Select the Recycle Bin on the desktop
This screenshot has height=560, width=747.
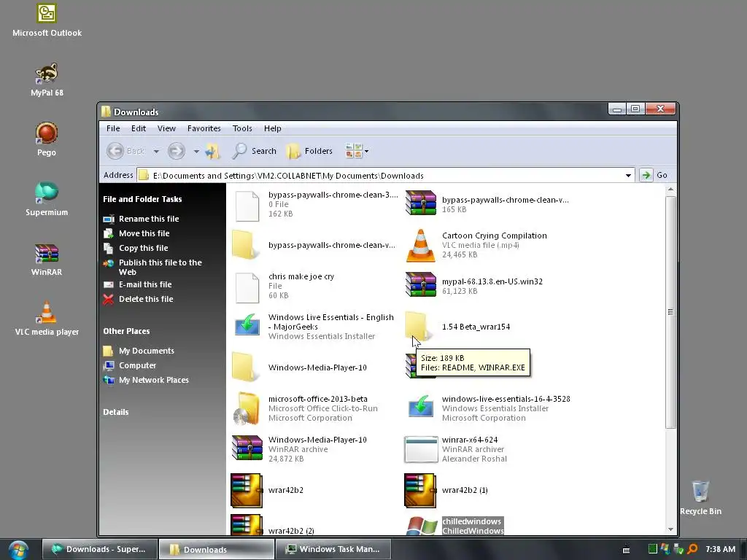pos(700,498)
